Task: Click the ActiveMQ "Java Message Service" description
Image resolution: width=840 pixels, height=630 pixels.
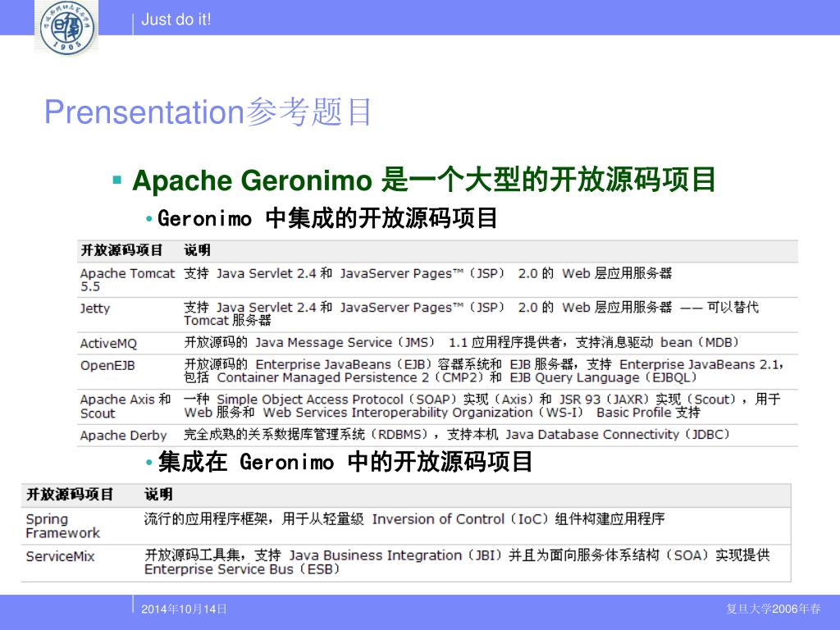Action: coord(462,342)
